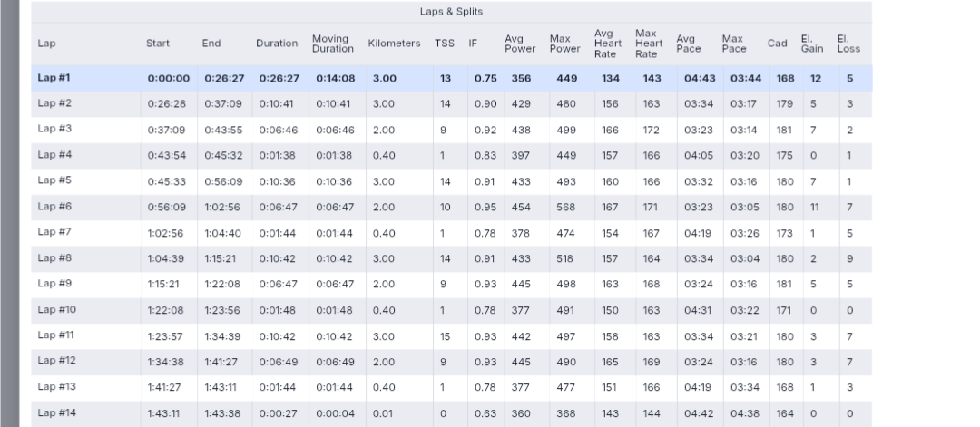Click Lap #4 avg pace 04:05 cell
This screenshot has height=427, width=980.
[697, 155]
